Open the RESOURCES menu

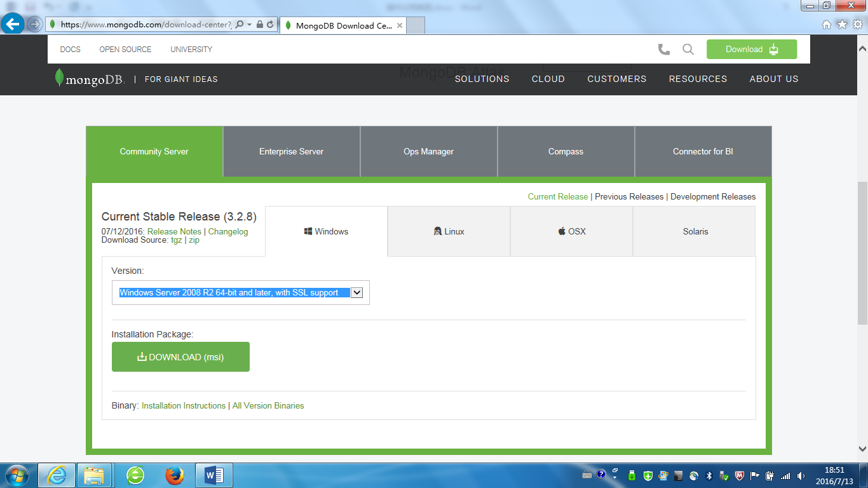tap(698, 79)
